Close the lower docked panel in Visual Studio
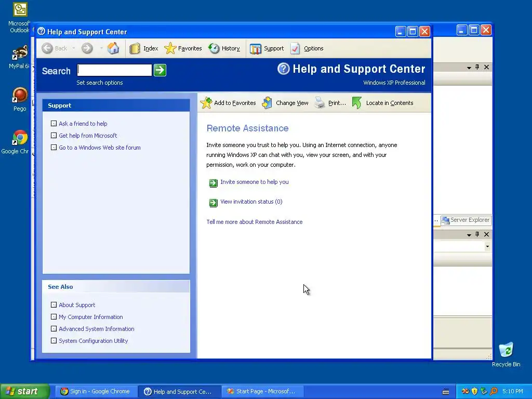Viewport: 532px width, 399px height. (486, 234)
